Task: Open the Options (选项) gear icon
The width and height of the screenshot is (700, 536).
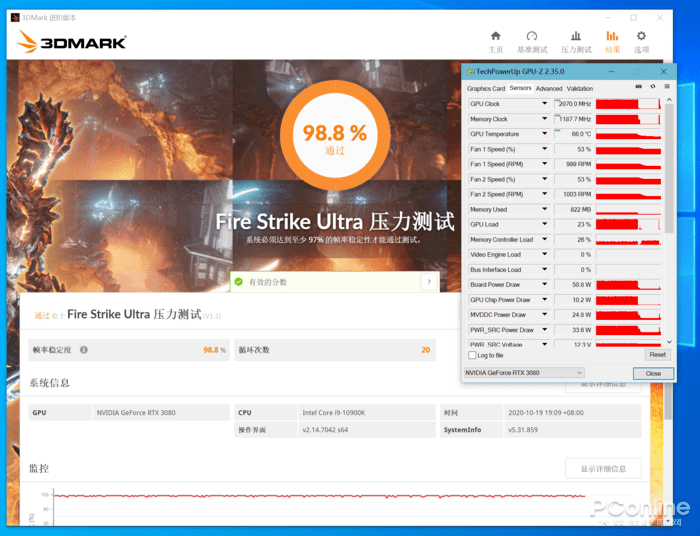Action: [x=641, y=36]
